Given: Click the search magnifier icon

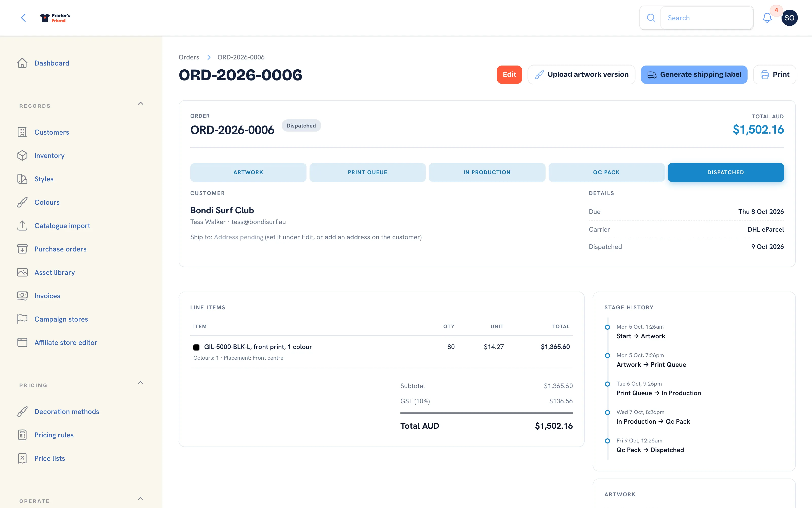Looking at the screenshot, I should click(x=651, y=18).
